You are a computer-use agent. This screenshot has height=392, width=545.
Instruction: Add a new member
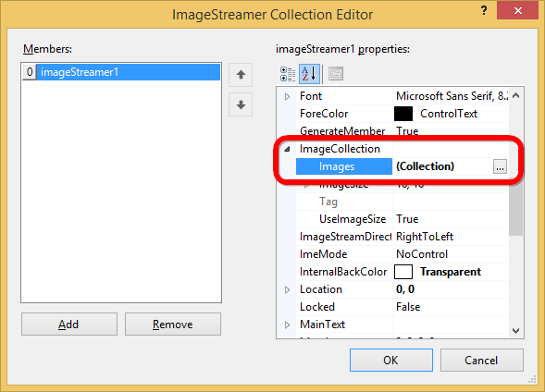click(x=69, y=325)
